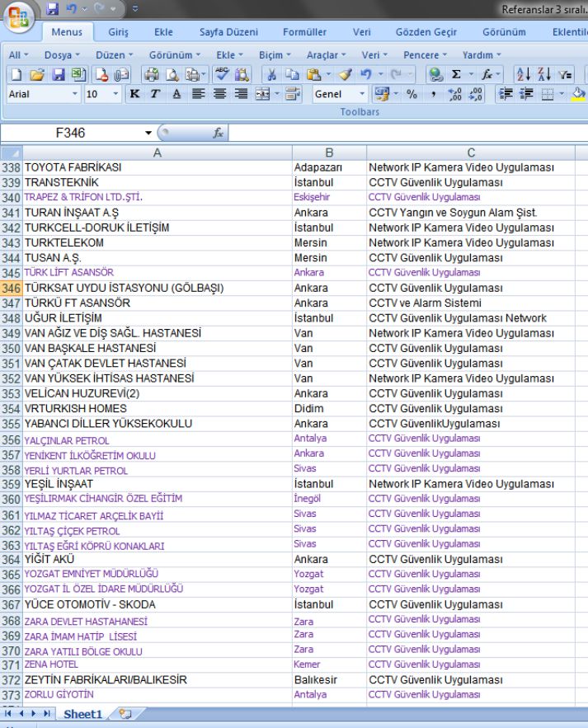Click the Copy icon
Image resolution: width=588 pixels, height=728 pixels.
click(x=292, y=74)
